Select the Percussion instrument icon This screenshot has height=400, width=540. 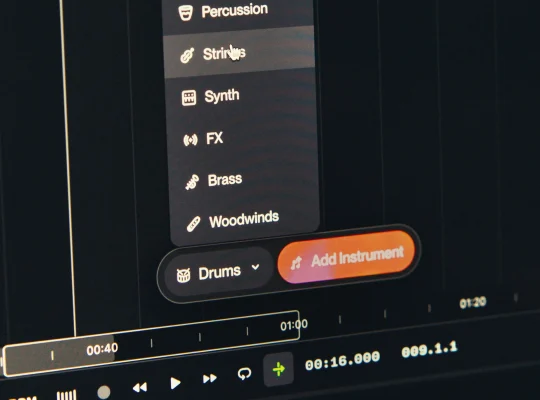[x=186, y=13]
